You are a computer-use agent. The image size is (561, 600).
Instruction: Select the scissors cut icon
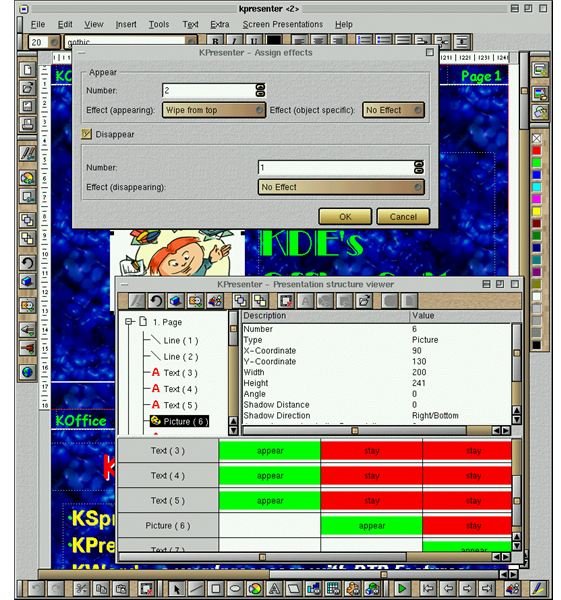pos(81,588)
